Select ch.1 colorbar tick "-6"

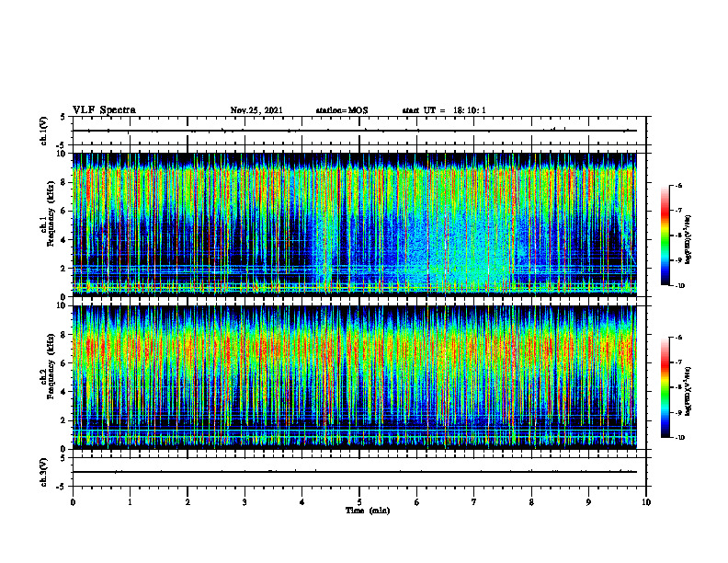pyautogui.click(x=679, y=185)
